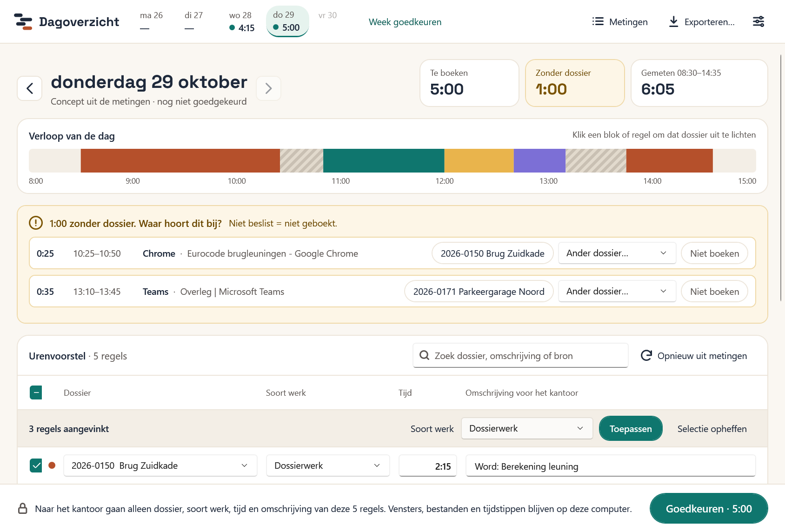This screenshot has height=532, width=785.
Task: Click description field Word: Berekening leuning
Action: click(611, 465)
